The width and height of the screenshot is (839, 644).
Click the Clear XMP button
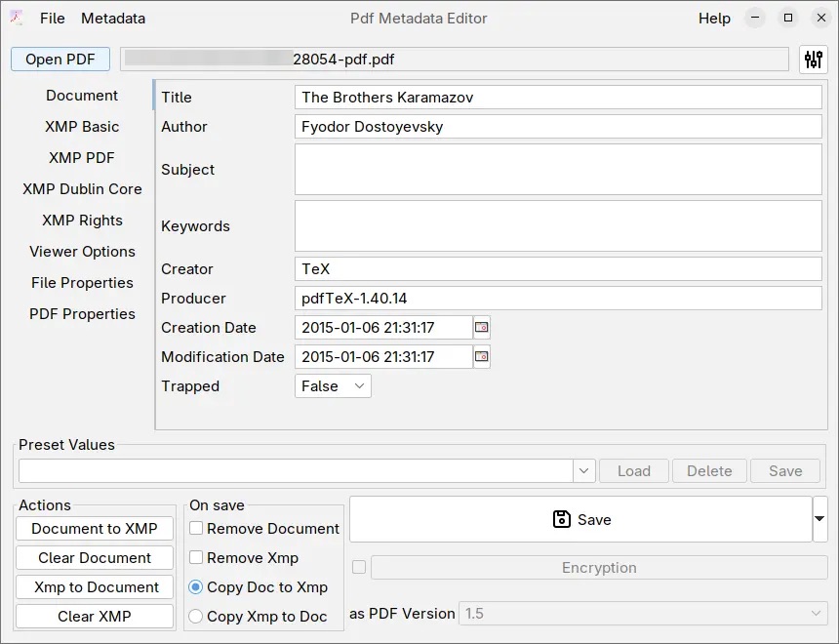(x=94, y=616)
